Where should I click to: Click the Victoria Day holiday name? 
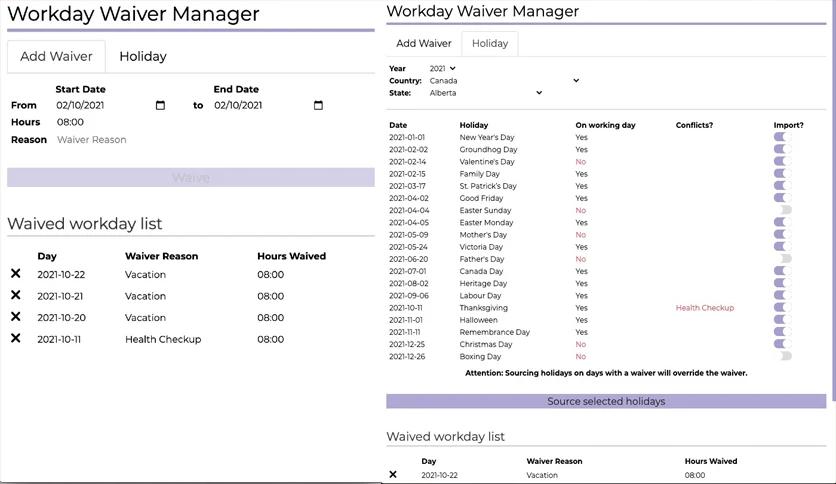[x=481, y=247]
